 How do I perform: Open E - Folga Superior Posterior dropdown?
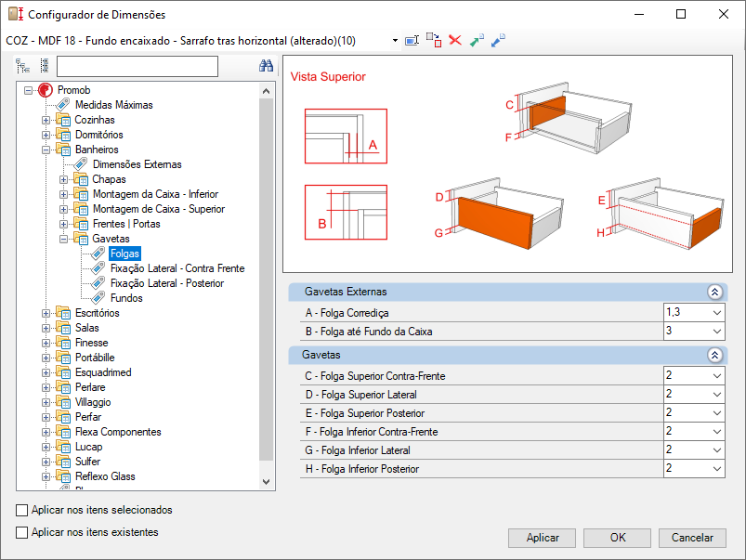[717, 413]
